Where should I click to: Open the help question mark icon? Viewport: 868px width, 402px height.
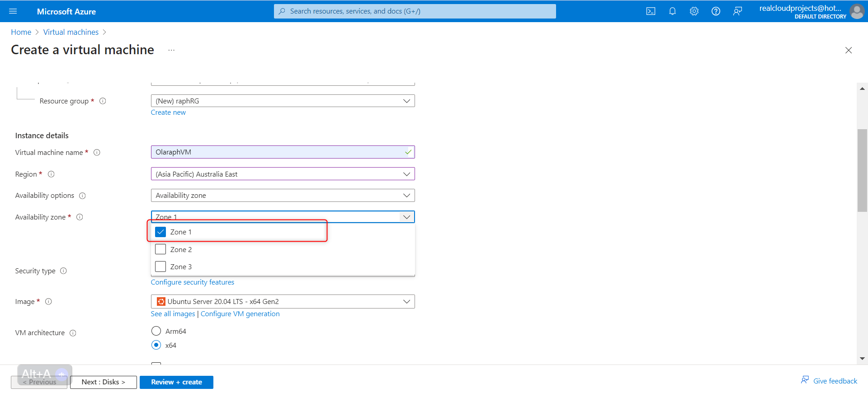(716, 11)
